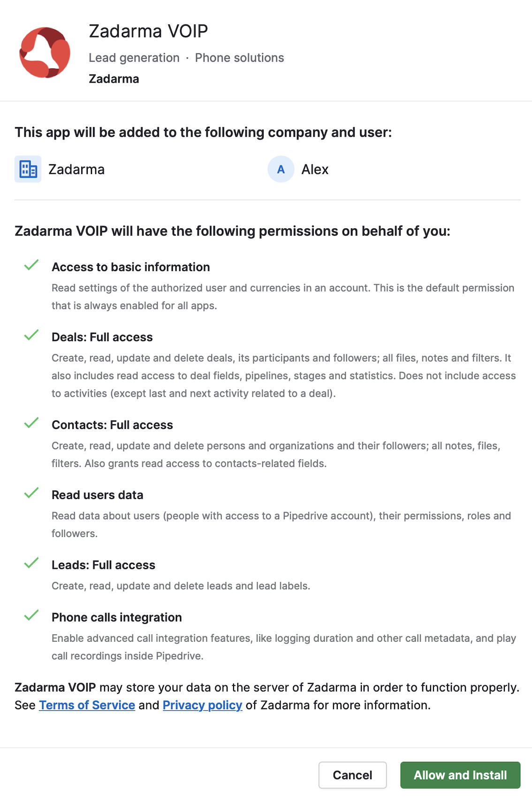Screen dimensions: 532x798
Task: Open the Terms of Service link
Action: (x=87, y=705)
